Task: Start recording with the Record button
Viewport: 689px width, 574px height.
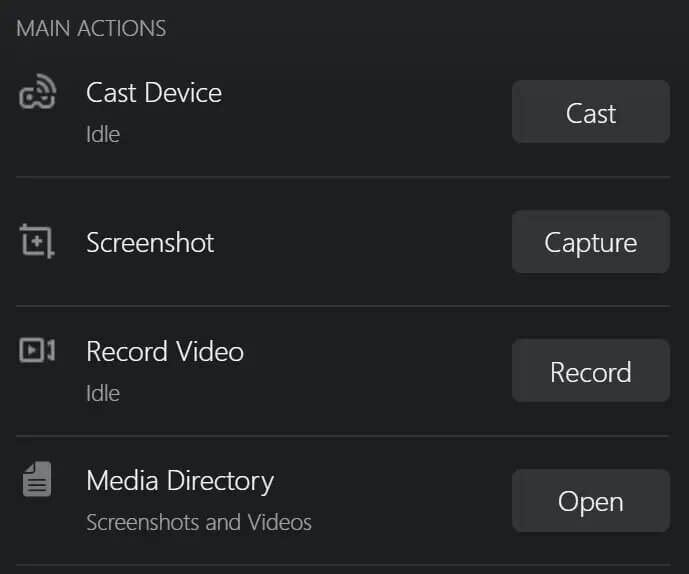Action: (590, 372)
